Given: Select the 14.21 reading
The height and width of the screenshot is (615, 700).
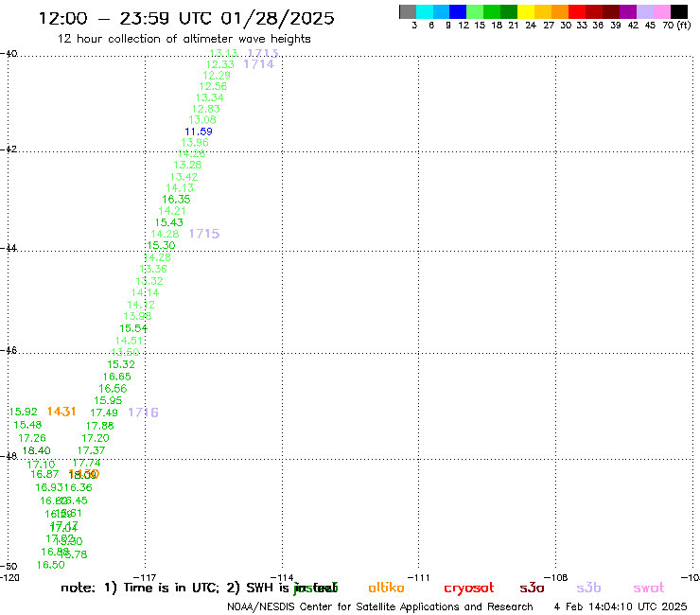Looking at the screenshot, I should (172, 211).
